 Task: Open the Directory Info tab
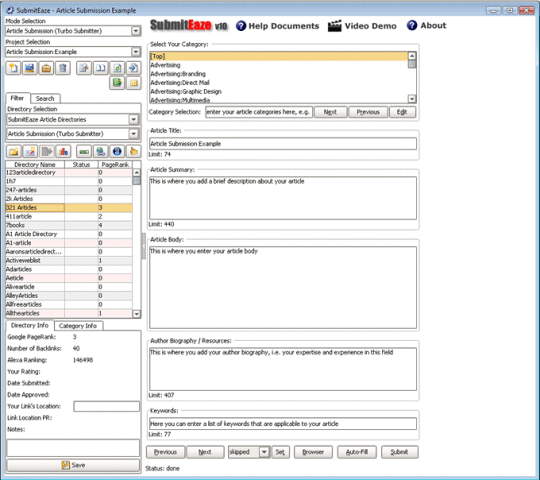[x=30, y=325]
